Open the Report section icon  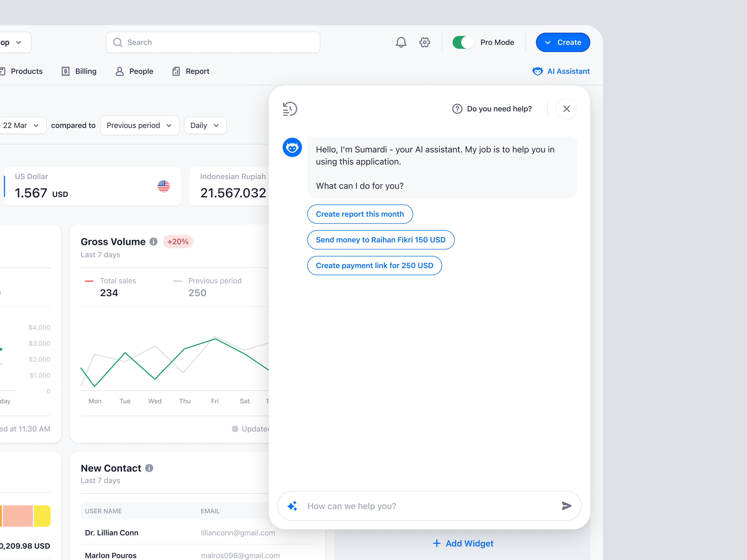click(176, 71)
